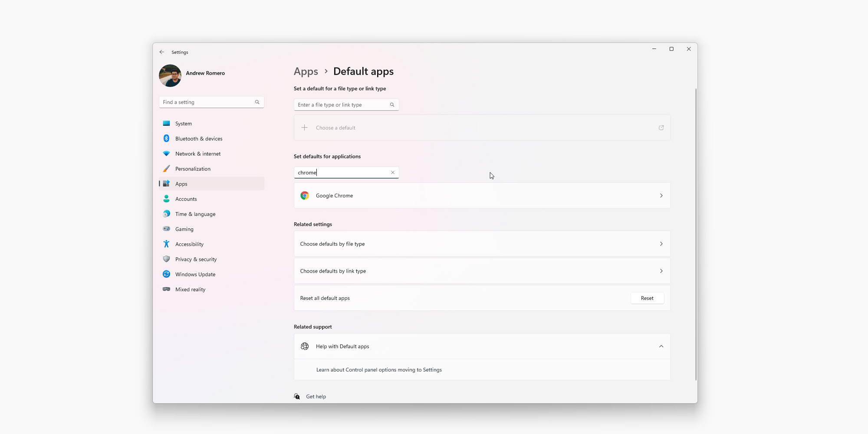Collapse Help with Default apps section

(661, 346)
